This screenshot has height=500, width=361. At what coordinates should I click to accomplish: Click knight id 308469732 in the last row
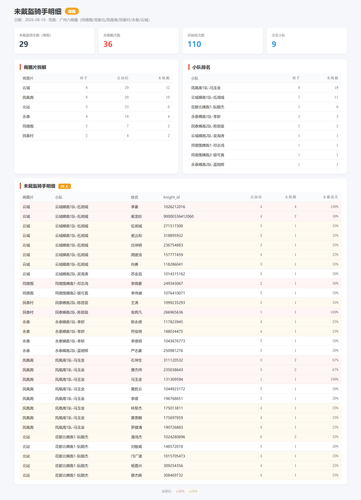[173, 476]
